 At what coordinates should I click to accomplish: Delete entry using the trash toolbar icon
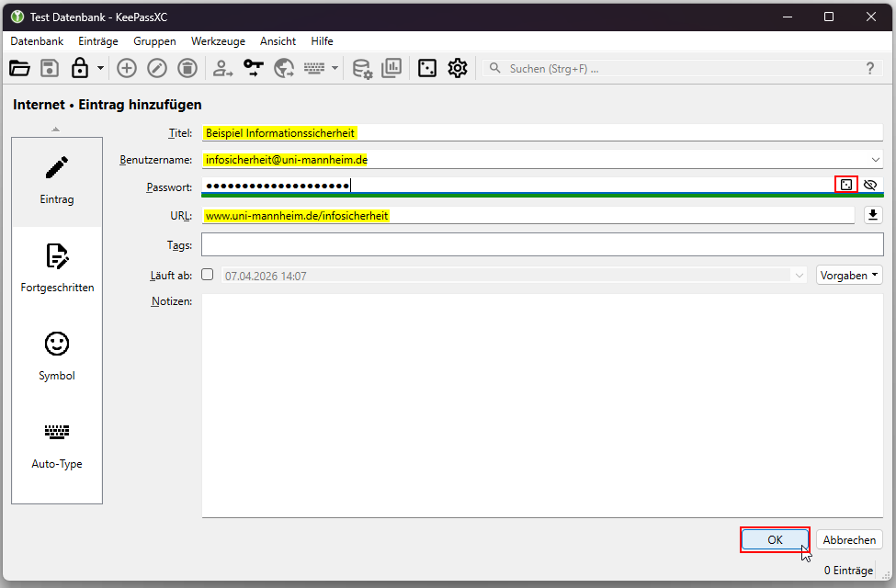tap(187, 69)
